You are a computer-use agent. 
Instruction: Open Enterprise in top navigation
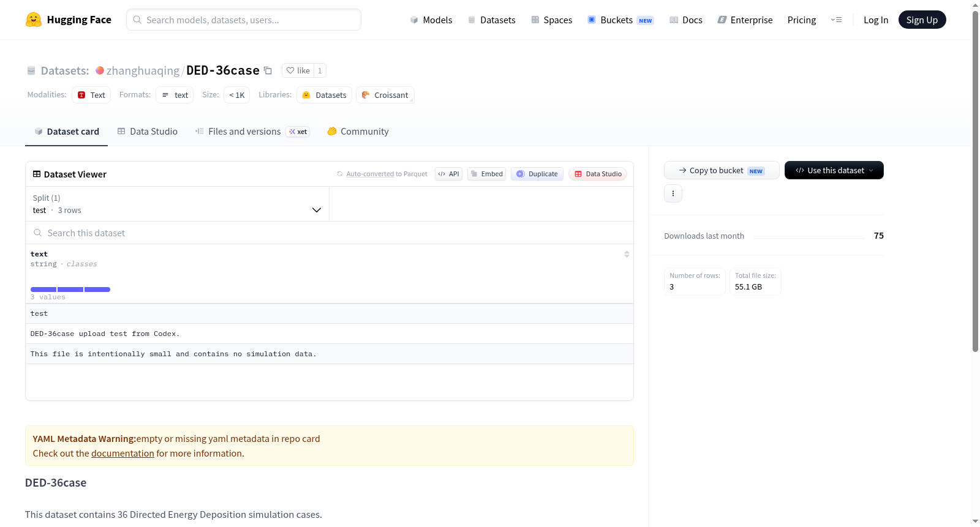point(745,20)
